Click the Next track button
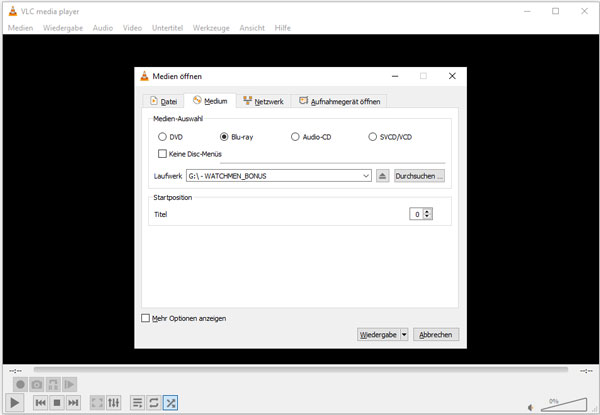Viewport: 600px width, 415px height. tap(73, 403)
